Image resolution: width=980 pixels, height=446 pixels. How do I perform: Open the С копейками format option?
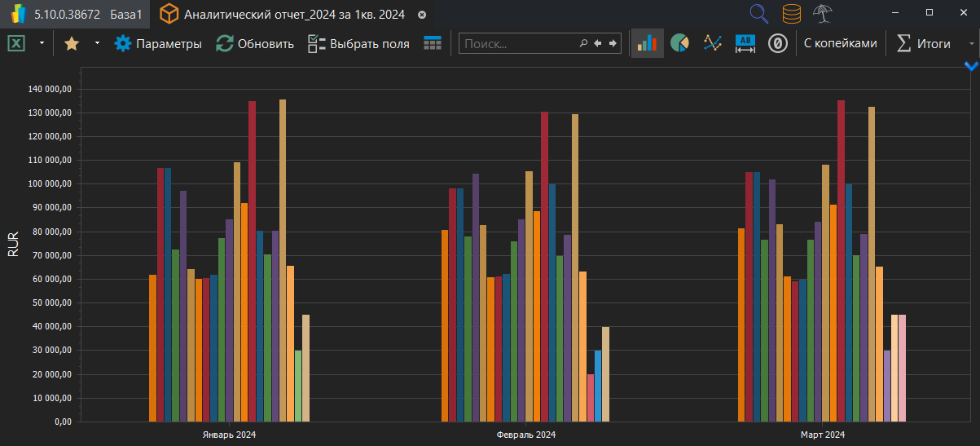pyautogui.click(x=841, y=43)
